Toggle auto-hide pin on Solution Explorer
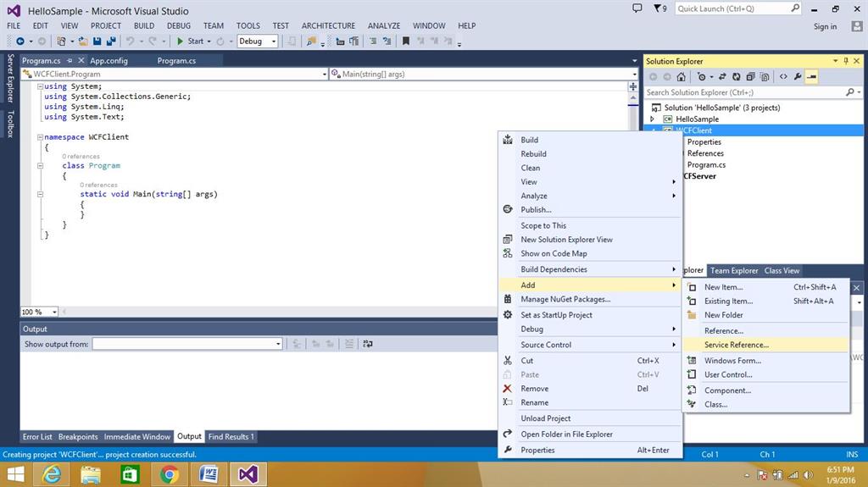868x487 pixels. point(846,61)
